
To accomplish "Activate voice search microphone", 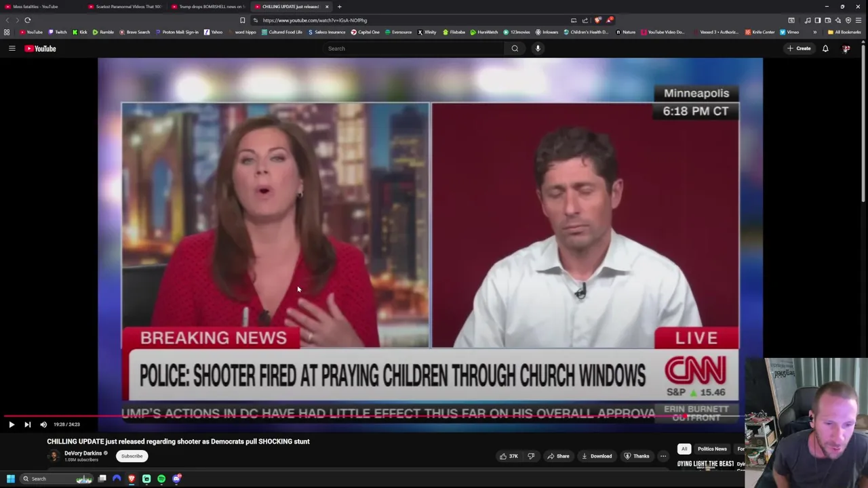I will pyautogui.click(x=538, y=48).
